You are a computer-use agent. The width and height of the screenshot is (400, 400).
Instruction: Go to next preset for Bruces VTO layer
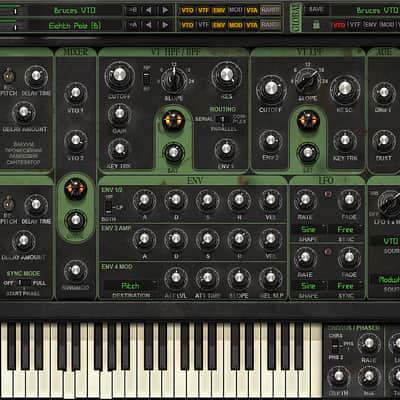click(165, 10)
